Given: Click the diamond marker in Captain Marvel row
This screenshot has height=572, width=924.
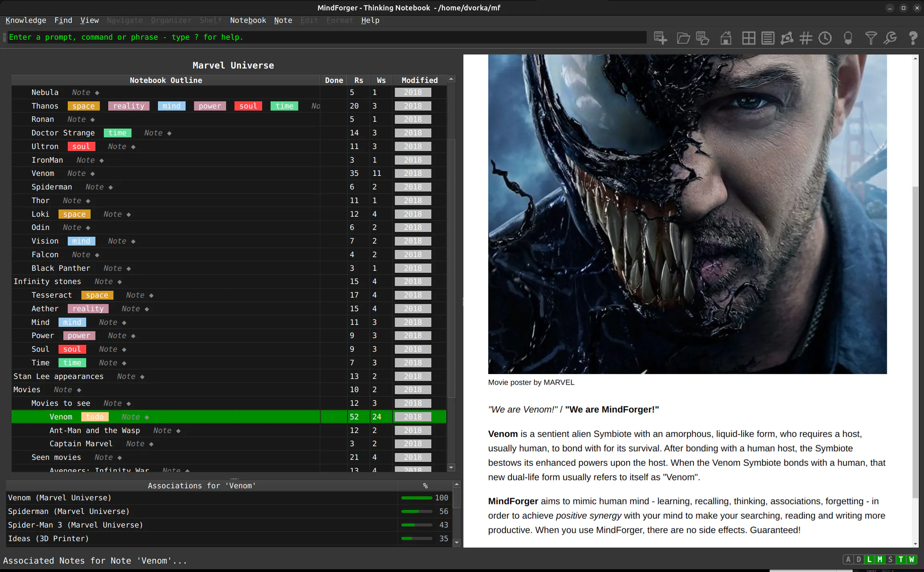Looking at the screenshot, I should (151, 444).
